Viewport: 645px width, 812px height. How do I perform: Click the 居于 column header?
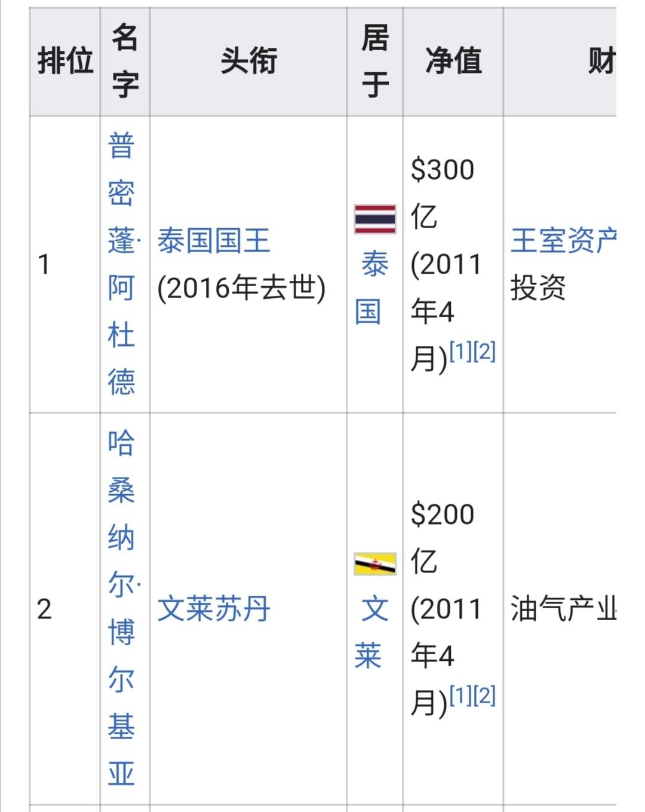coord(375,62)
